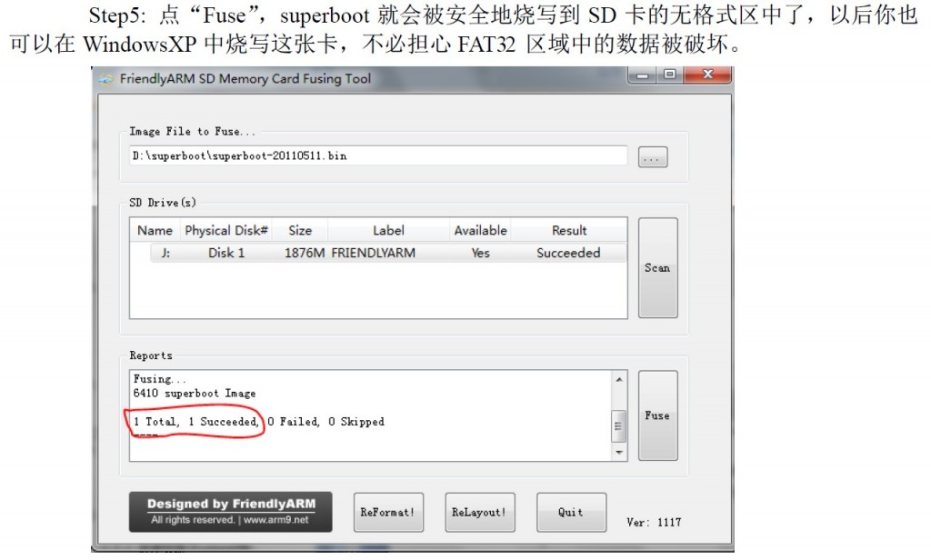Viewport: 931px width, 560px height.
Task: Click the Label column header
Action: [388, 230]
